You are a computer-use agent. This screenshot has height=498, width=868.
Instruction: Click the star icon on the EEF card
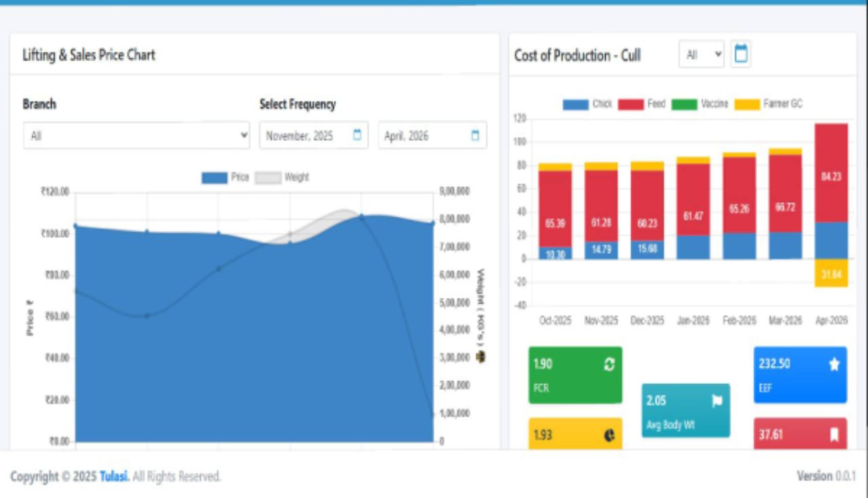tap(834, 364)
